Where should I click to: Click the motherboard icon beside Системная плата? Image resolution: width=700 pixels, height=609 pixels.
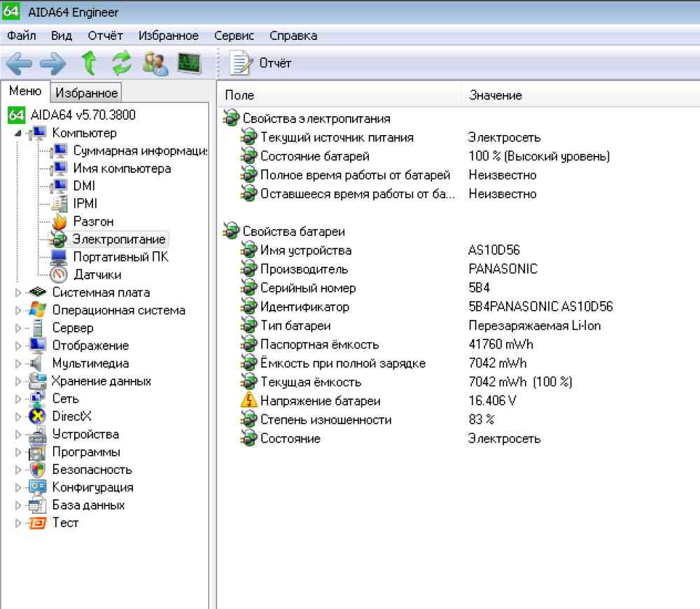point(37,292)
